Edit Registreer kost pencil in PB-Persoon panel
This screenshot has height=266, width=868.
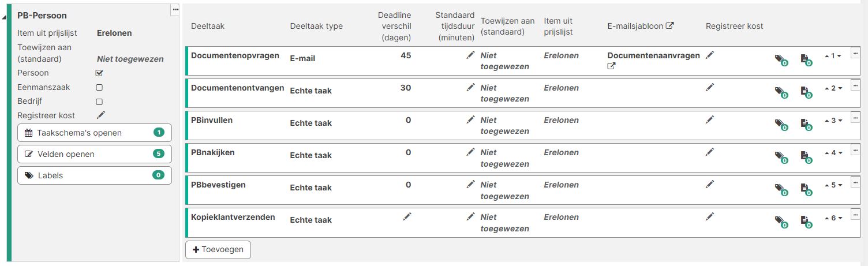click(x=101, y=115)
